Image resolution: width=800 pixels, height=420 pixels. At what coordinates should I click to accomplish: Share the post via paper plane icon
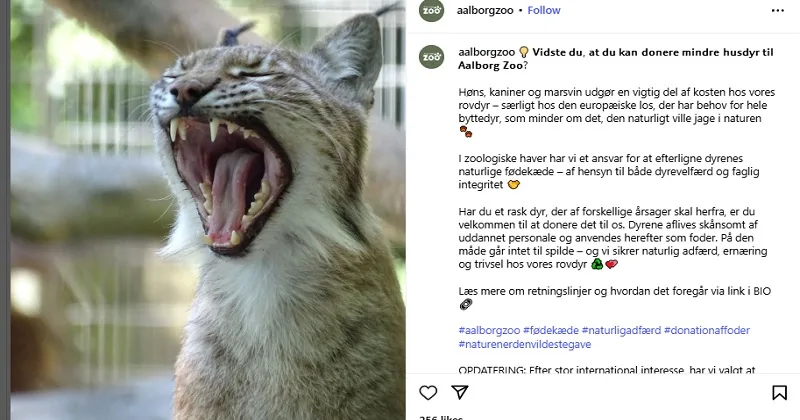[x=460, y=392]
